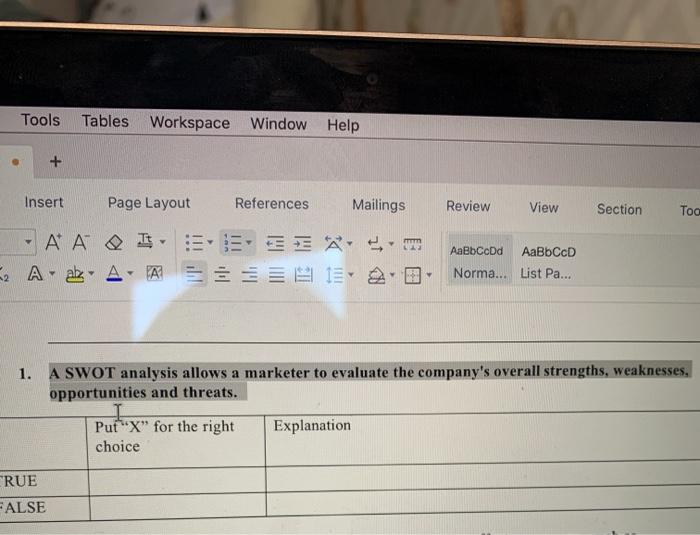This screenshot has height=535, width=700.
Task: Open shading color dropdown arrow
Action: click(392, 275)
